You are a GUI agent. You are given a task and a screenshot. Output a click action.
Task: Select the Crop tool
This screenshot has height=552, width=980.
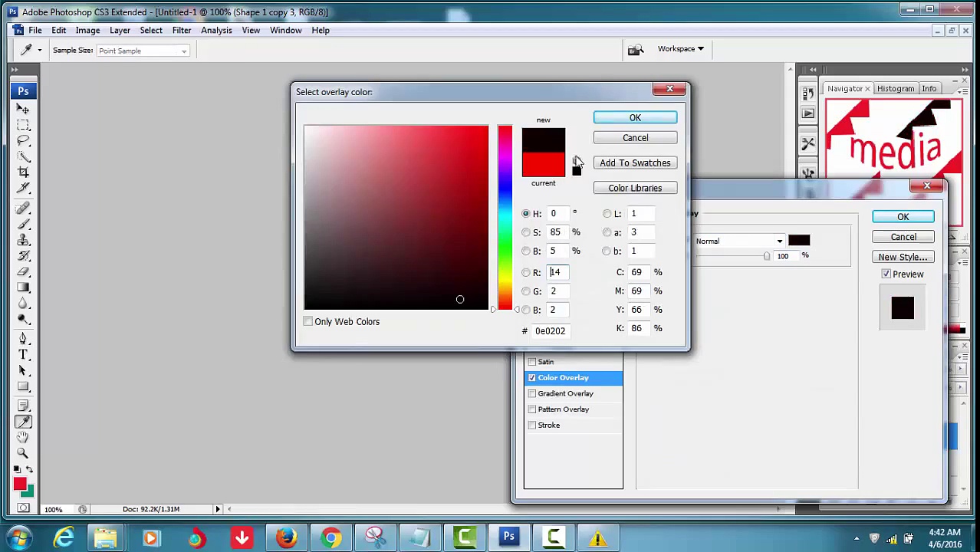tap(23, 172)
